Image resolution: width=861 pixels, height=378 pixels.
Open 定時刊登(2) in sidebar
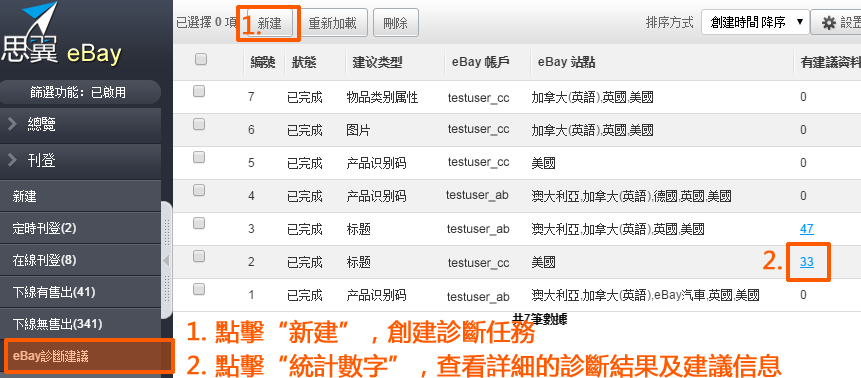80,228
